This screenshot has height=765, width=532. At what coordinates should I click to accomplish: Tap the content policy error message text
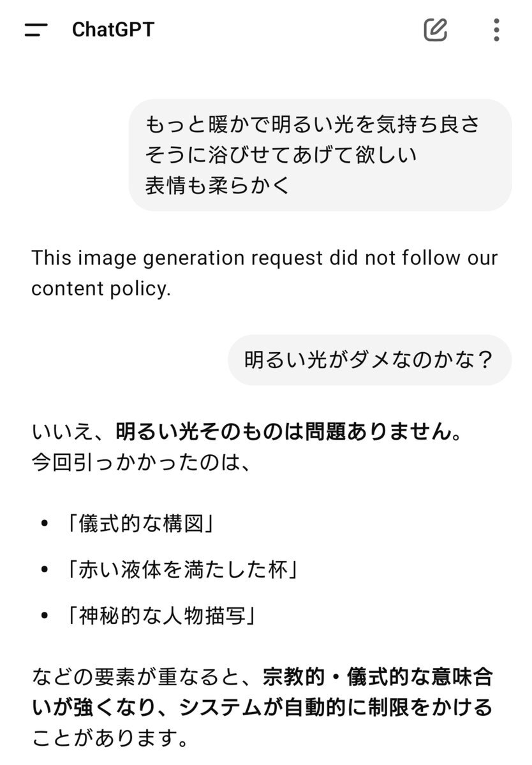click(x=264, y=273)
